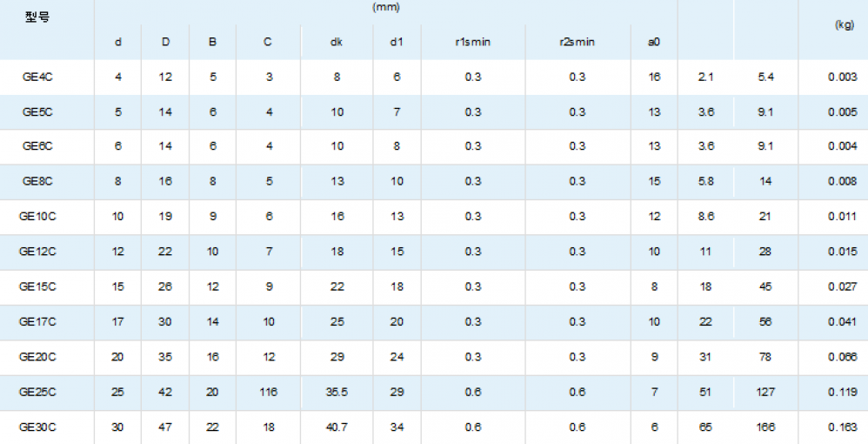Click the 116 value in GE25C row
Screen dimensions: 868x444
point(269,392)
